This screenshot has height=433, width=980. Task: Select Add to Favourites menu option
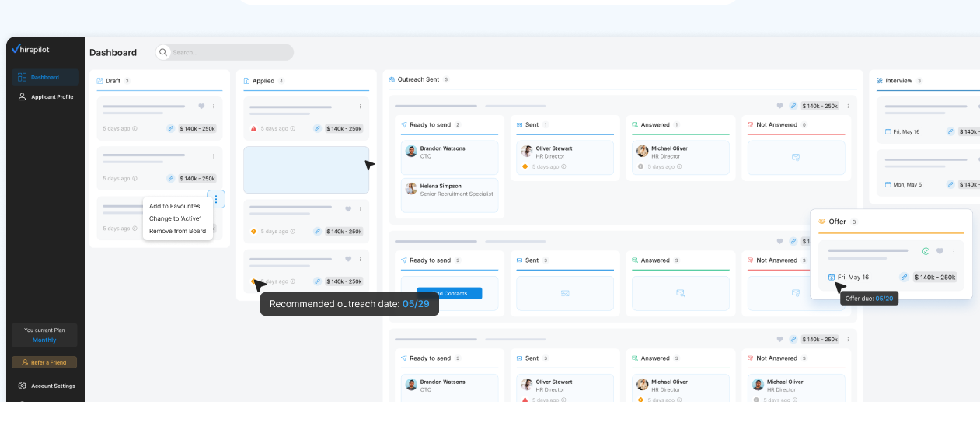174,206
